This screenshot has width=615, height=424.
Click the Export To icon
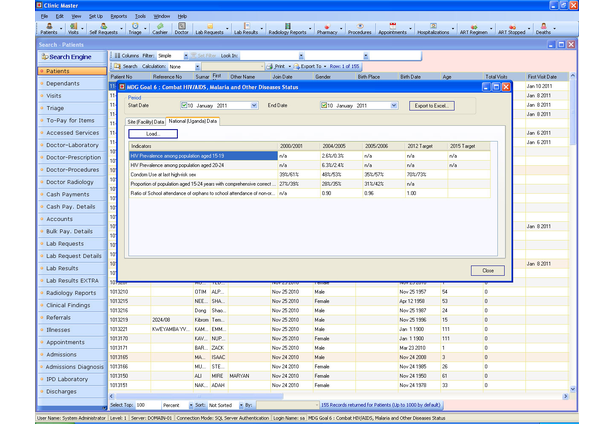[x=297, y=66]
